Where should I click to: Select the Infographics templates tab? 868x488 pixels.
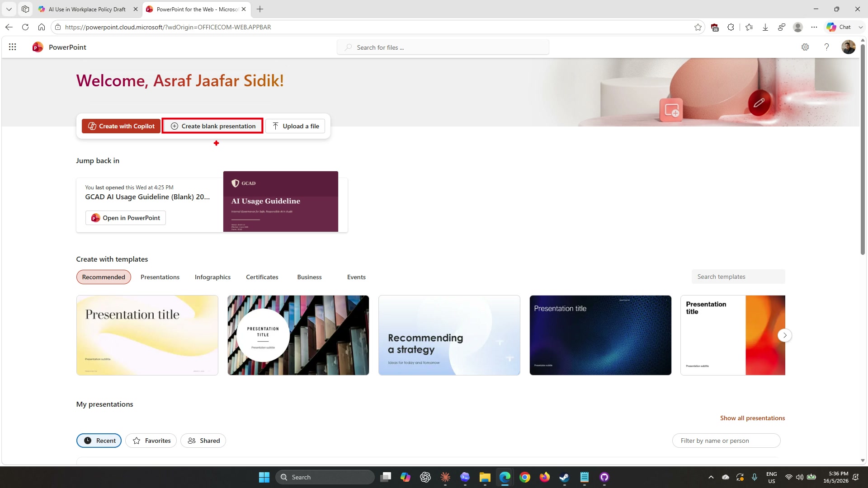(212, 277)
